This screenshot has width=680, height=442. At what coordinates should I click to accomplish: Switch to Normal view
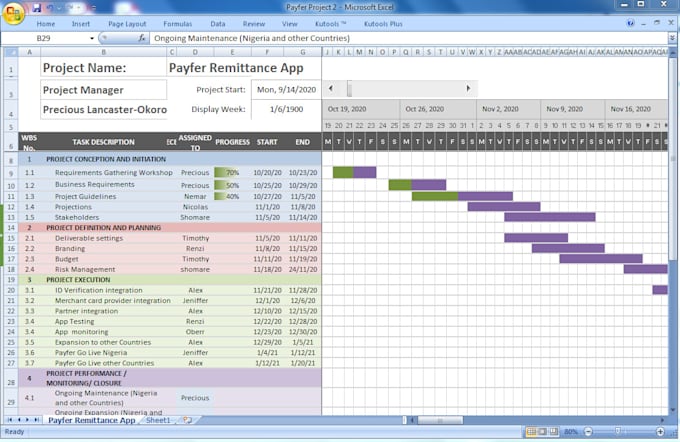(x=531, y=432)
